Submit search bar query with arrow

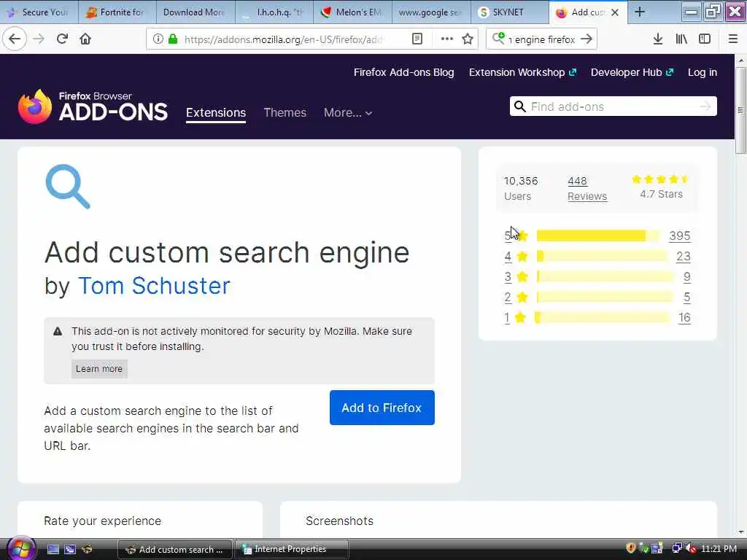coord(587,39)
